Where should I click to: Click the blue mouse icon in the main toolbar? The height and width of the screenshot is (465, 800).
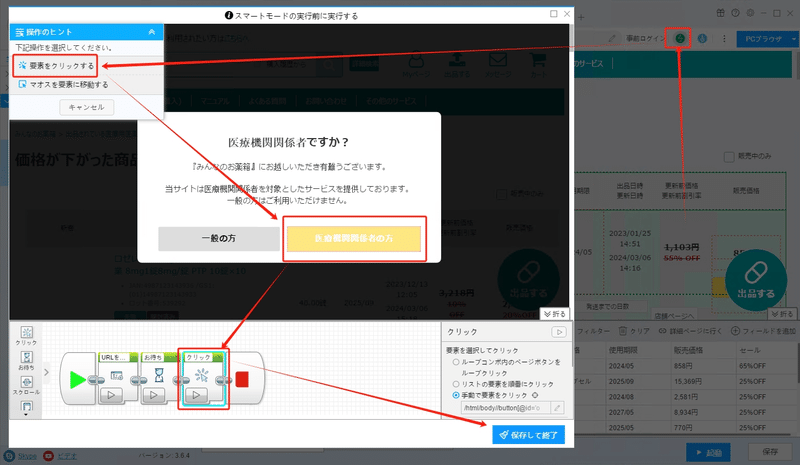point(703,38)
